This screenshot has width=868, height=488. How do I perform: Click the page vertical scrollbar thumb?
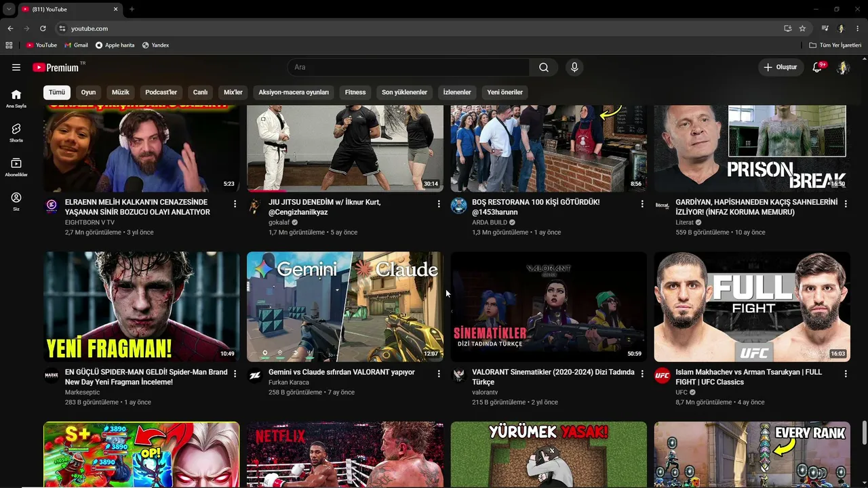click(864, 433)
